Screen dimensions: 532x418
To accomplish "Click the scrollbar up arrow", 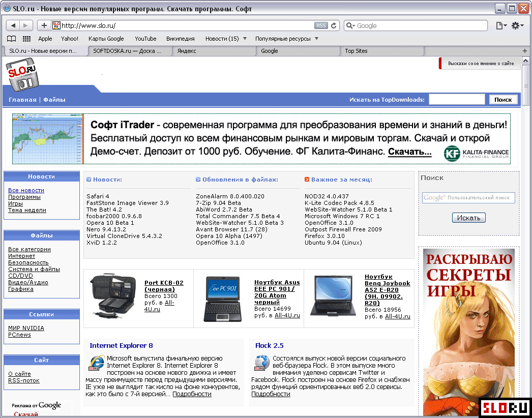I will coord(525,61).
